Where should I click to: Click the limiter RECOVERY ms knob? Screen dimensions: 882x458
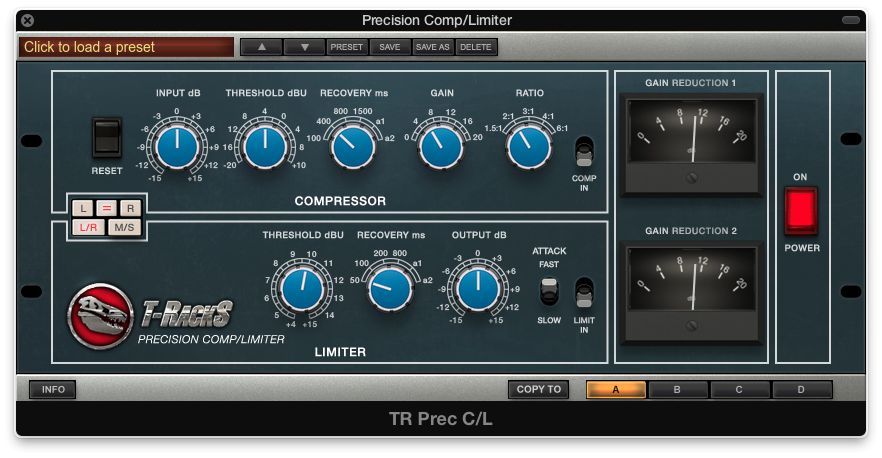390,289
